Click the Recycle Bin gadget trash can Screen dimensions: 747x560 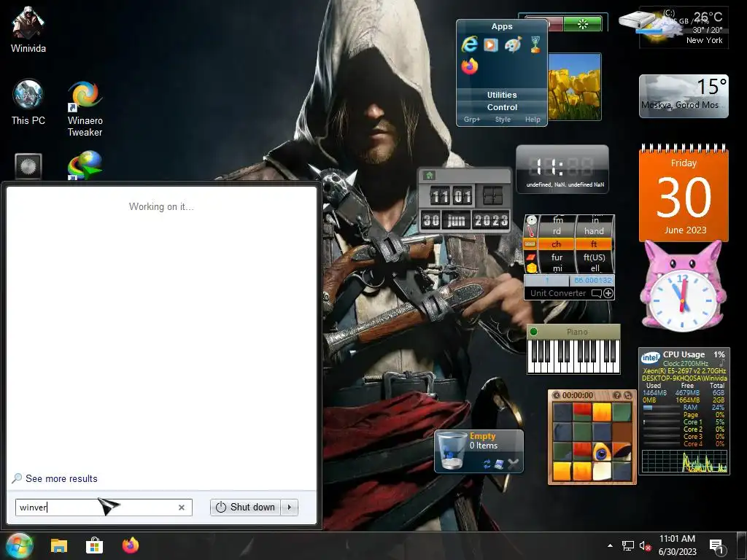tap(451, 451)
